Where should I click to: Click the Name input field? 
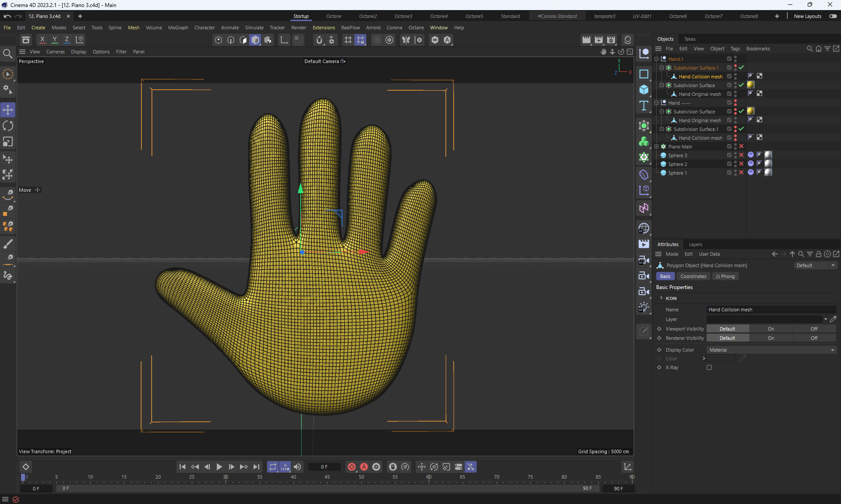(771, 310)
